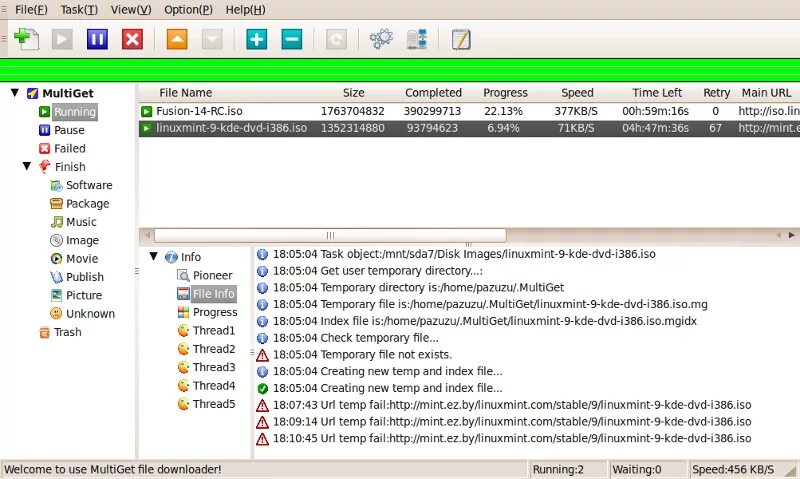Open the Help menu

pos(245,10)
